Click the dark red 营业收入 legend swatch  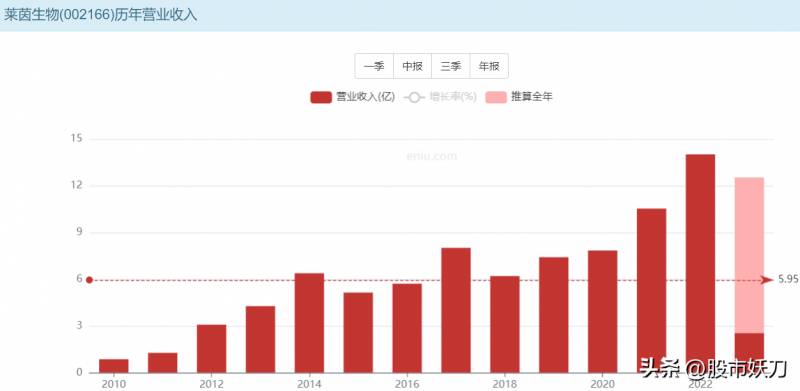coord(321,97)
